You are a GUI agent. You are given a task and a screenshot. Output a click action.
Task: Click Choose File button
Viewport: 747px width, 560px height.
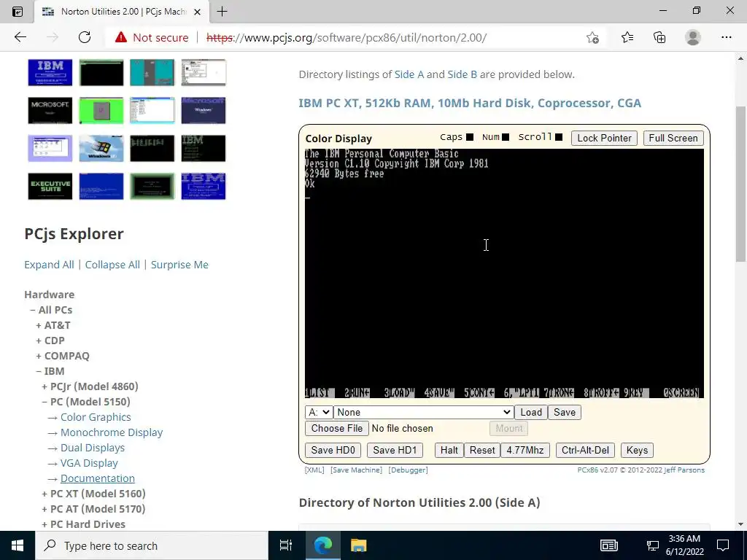(x=337, y=428)
